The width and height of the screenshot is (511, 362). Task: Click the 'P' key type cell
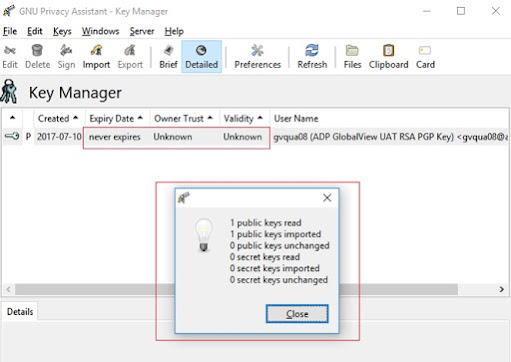coord(28,137)
